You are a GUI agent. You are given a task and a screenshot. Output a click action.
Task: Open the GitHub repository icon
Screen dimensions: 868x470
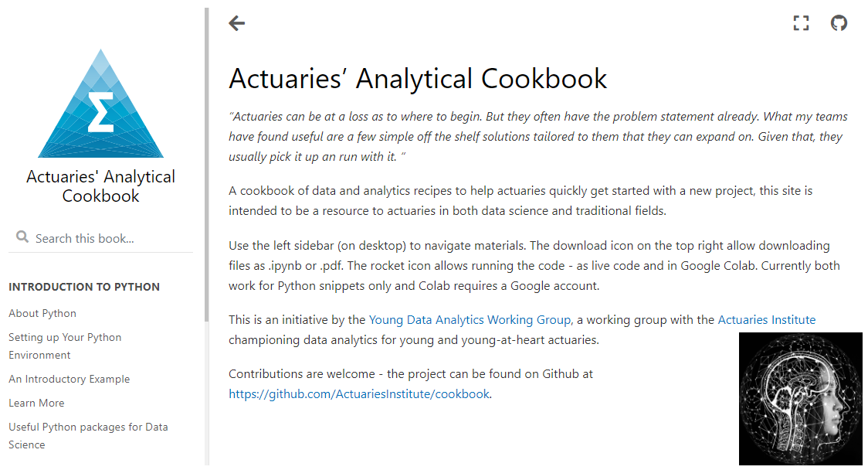[839, 23]
